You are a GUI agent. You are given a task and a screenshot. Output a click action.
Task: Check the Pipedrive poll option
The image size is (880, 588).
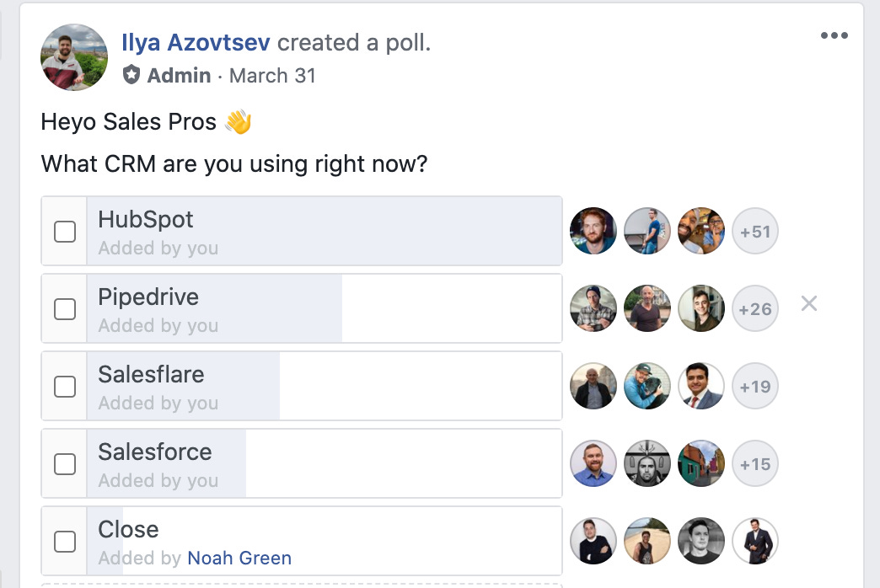tap(65, 308)
